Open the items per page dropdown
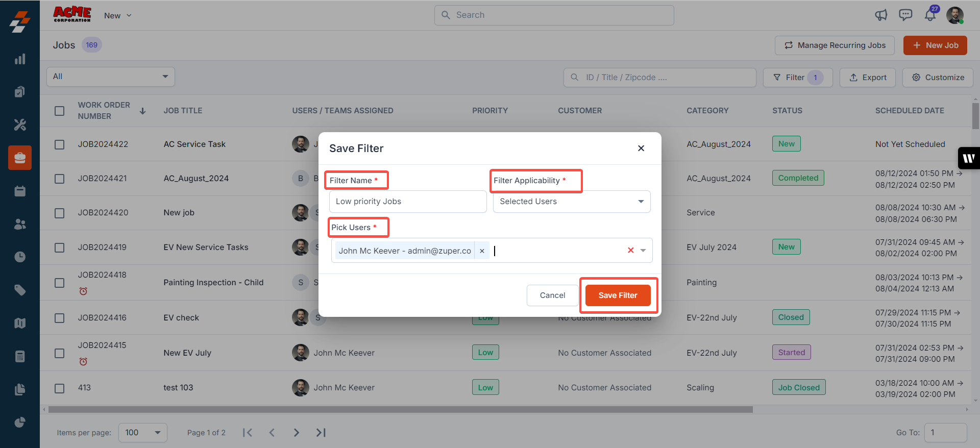The image size is (980, 448). [143, 433]
